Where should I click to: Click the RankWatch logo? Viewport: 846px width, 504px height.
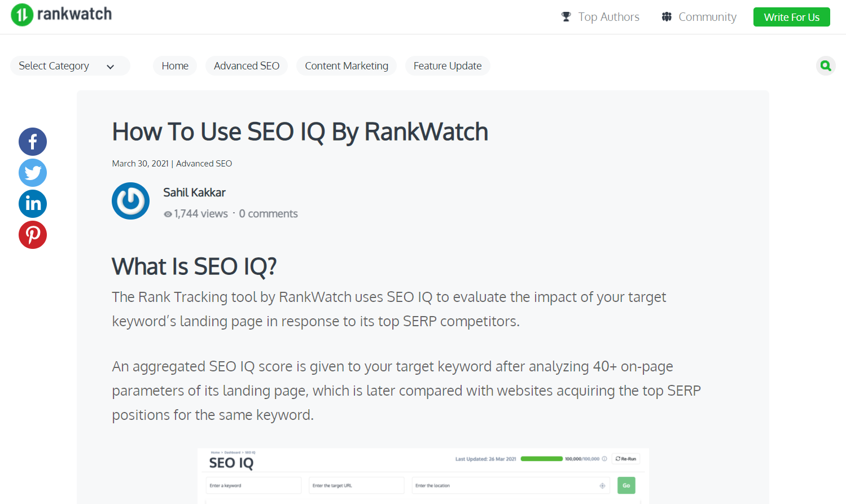point(61,15)
